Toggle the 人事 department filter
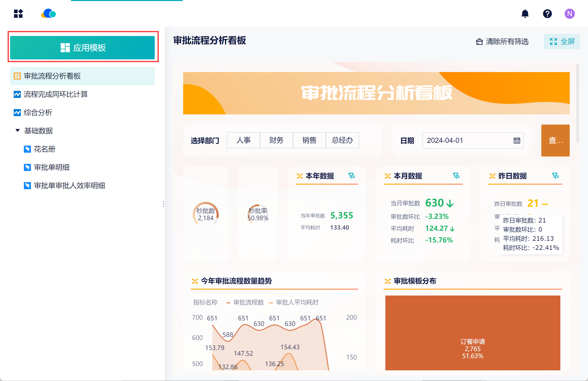This screenshot has width=588, height=381. (243, 140)
